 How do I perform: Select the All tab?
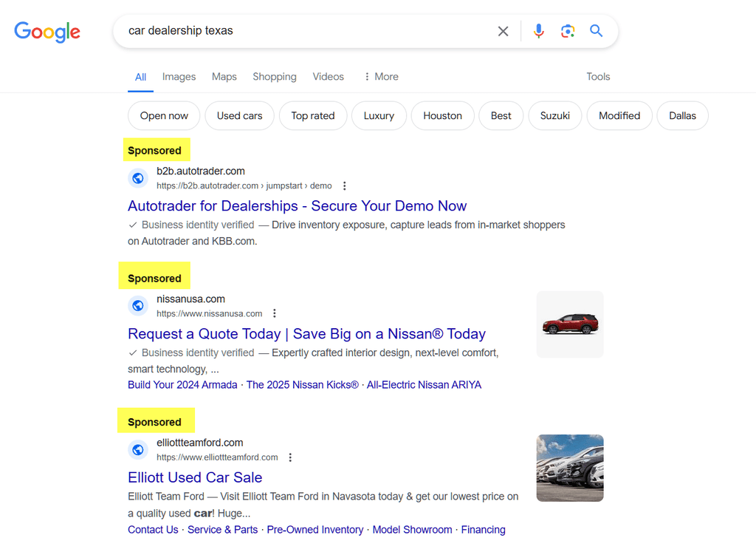point(140,77)
